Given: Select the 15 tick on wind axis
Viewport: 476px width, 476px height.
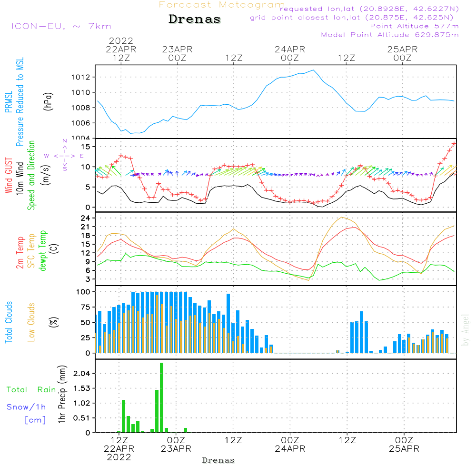Looking at the screenshot, I should (x=86, y=147).
